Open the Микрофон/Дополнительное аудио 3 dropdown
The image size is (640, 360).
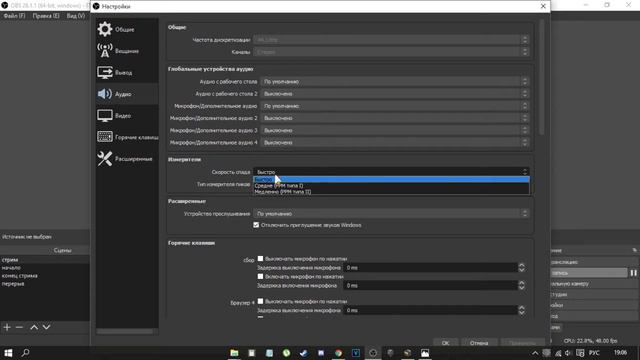[x=395, y=131]
